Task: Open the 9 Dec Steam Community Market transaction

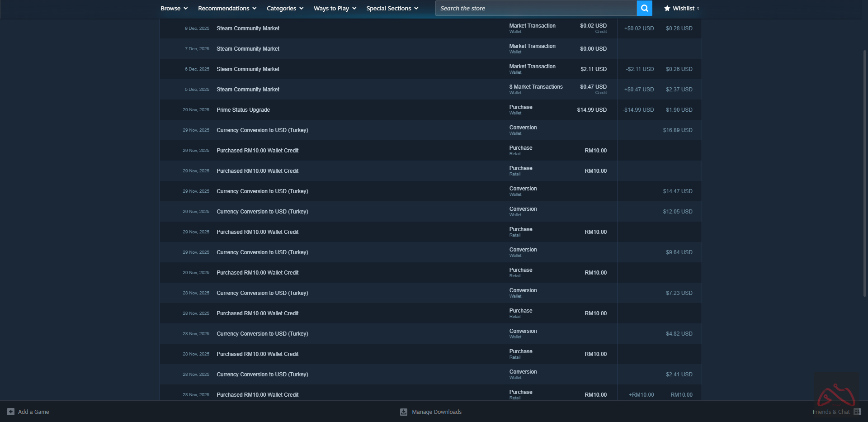Action: pyautogui.click(x=248, y=28)
